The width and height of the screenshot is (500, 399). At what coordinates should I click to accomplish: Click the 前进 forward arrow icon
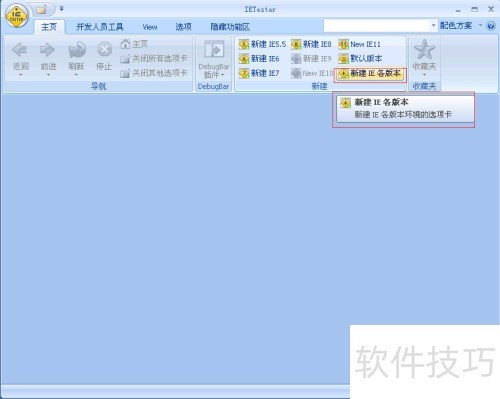pyautogui.click(x=47, y=50)
